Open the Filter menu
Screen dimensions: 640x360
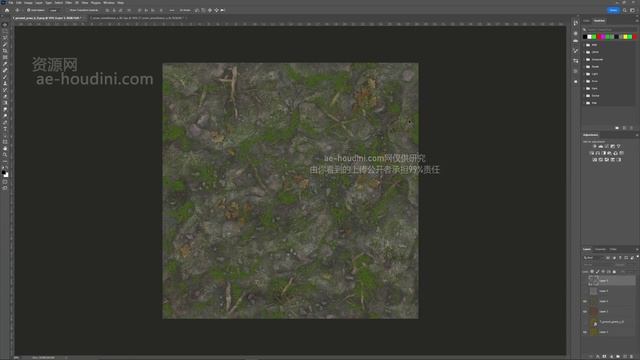click(x=69, y=3)
